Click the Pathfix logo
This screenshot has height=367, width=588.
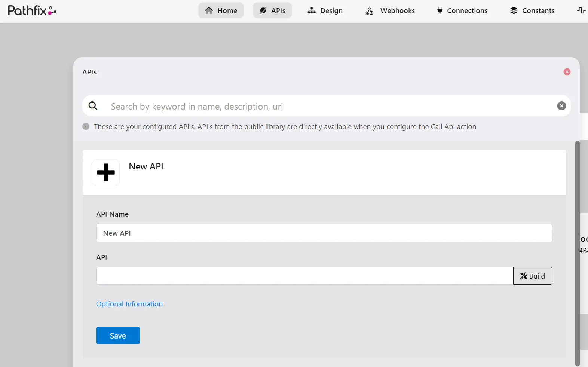(x=32, y=10)
